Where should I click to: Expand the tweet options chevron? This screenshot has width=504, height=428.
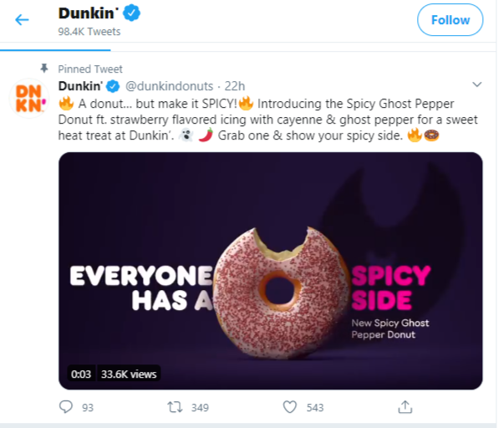point(477,85)
